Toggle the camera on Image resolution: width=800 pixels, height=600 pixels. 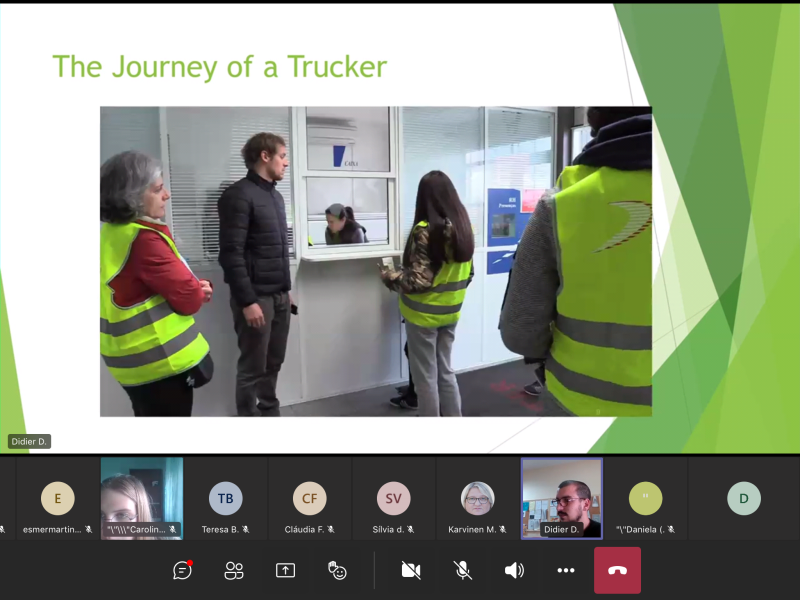pos(411,570)
